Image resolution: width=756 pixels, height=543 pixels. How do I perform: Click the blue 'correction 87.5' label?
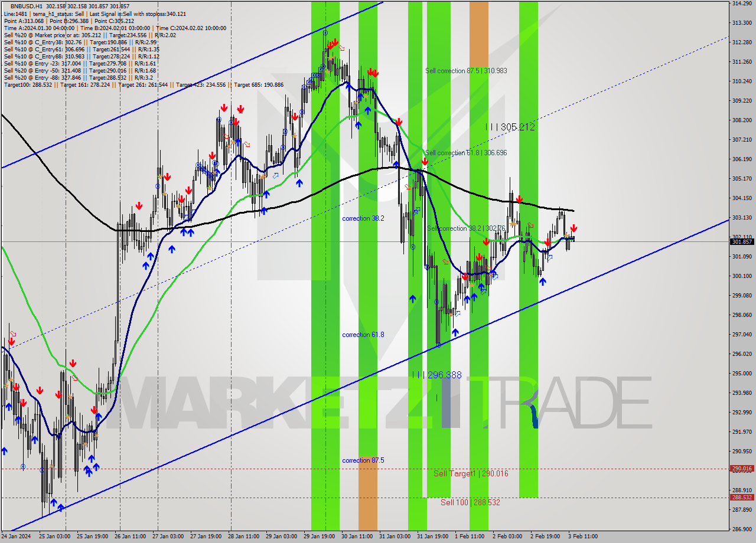click(x=363, y=460)
